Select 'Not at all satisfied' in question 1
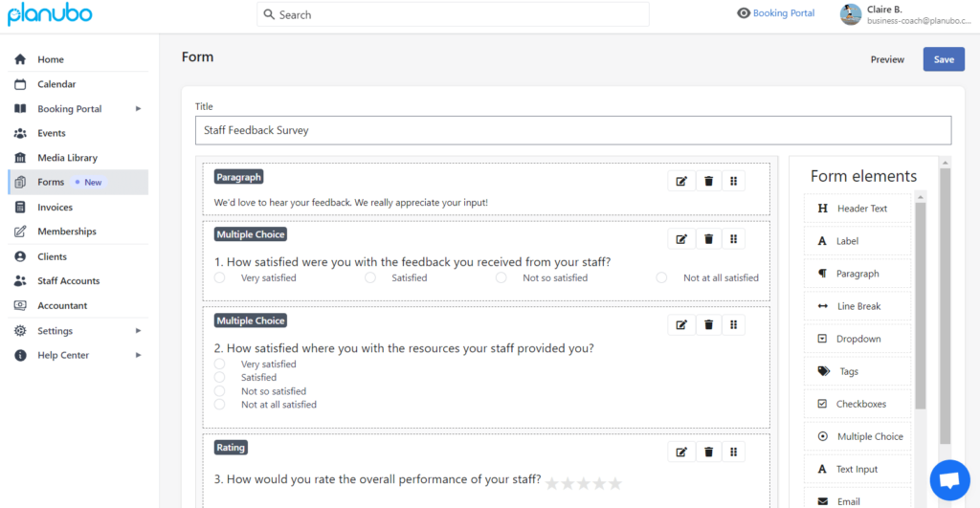 (x=661, y=278)
